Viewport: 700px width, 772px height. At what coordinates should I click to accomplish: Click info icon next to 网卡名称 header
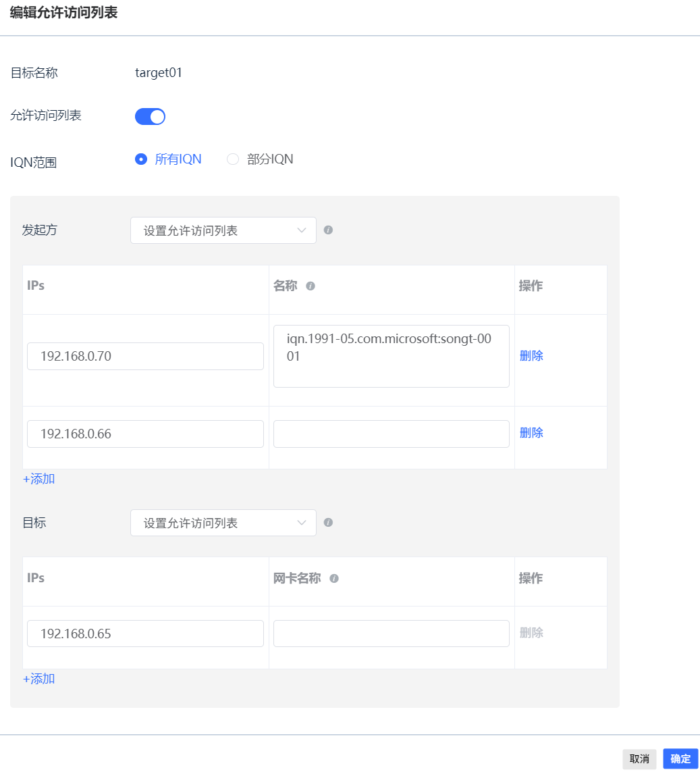pos(333,579)
